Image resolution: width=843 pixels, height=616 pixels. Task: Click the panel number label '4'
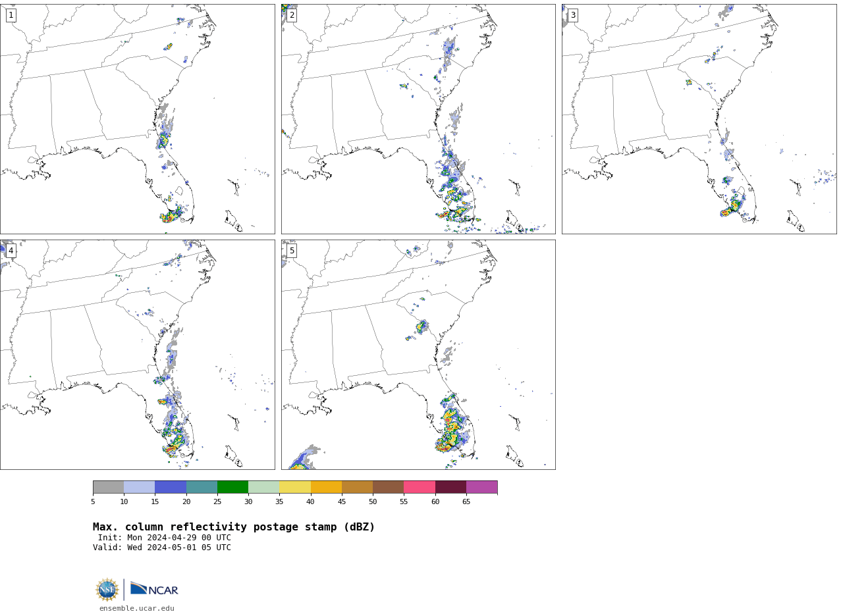(x=11, y=251)
